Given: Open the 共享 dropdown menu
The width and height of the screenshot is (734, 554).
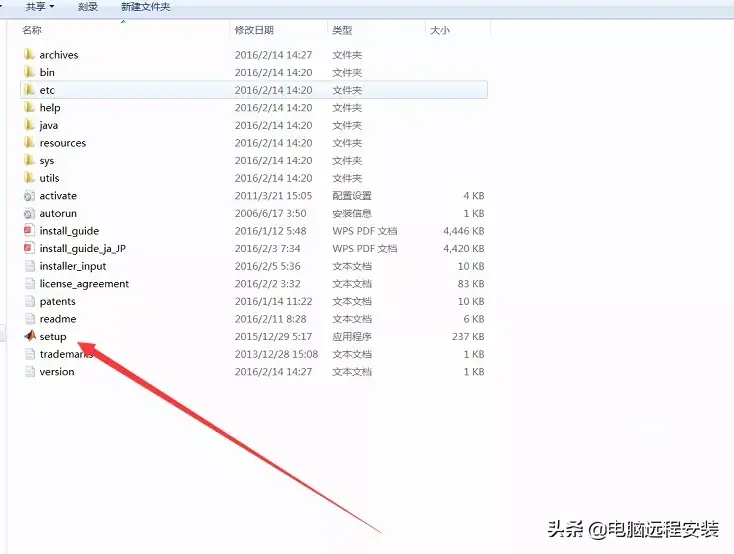Looking at the screenshot, I should point(38,7).
